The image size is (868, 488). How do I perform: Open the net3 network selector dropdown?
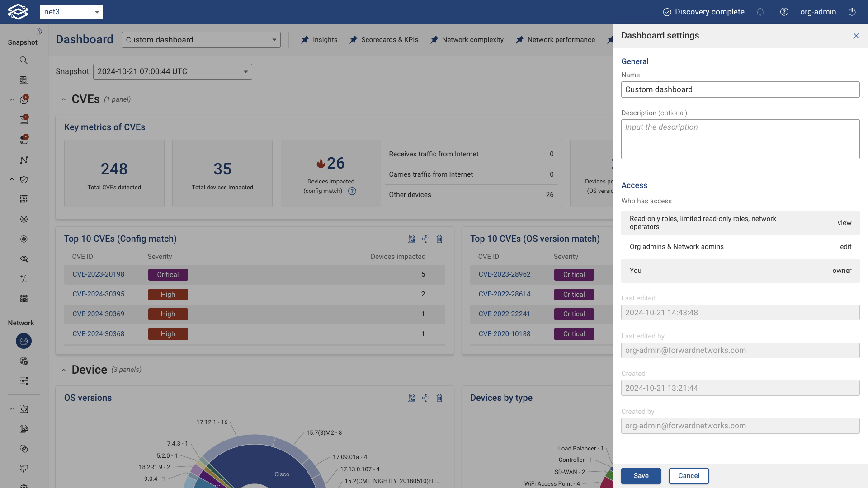coord(97,12)
